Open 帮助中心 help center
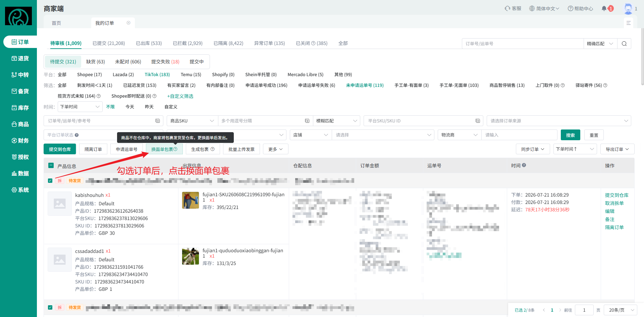 [580, 8]
